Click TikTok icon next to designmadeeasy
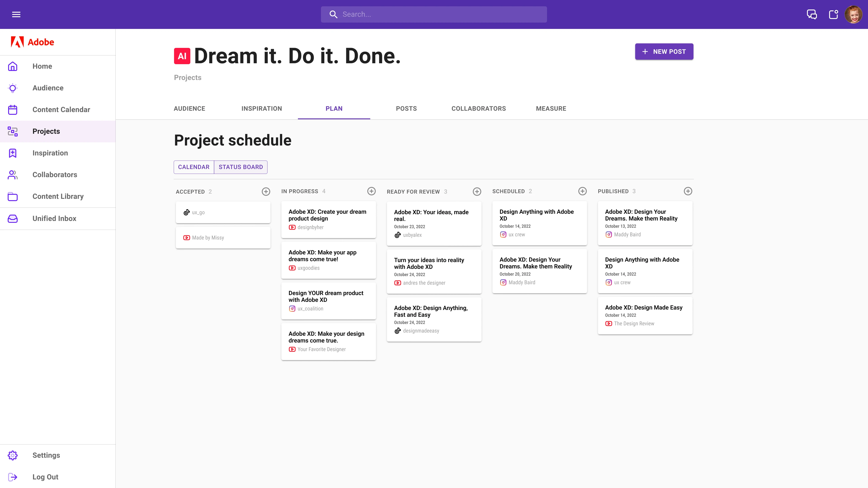The image size is (868, 488). click(398, 331)
